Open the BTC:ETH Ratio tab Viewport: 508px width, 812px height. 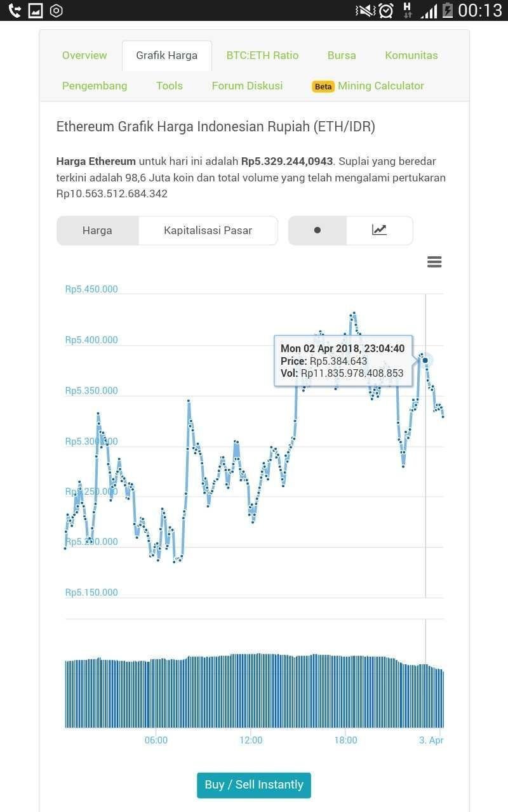(x=262, y=55)
